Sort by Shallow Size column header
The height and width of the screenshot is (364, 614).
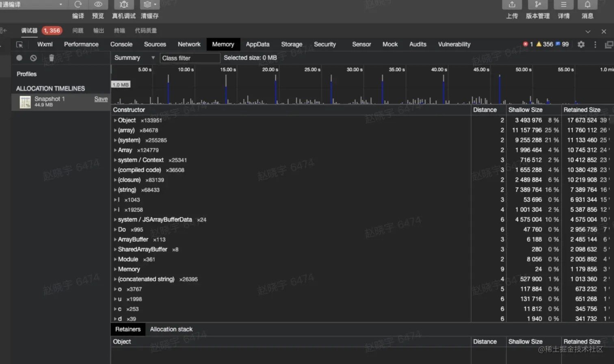(x=534, y=110)
